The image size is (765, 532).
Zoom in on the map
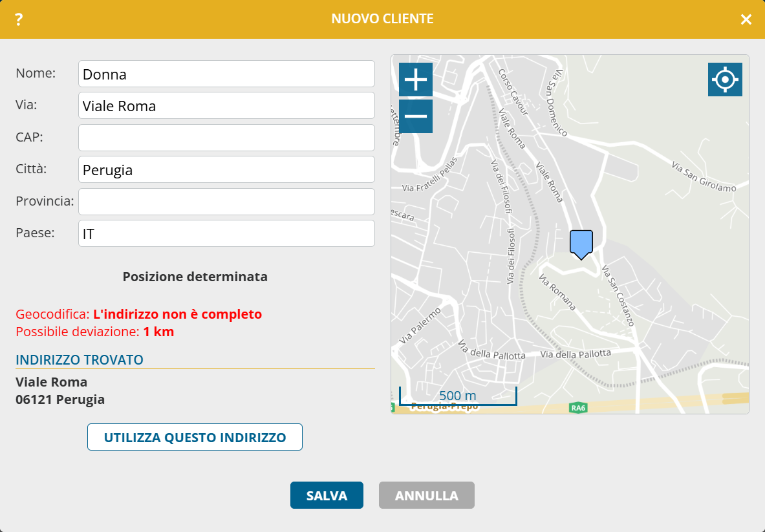click(415, 80)
